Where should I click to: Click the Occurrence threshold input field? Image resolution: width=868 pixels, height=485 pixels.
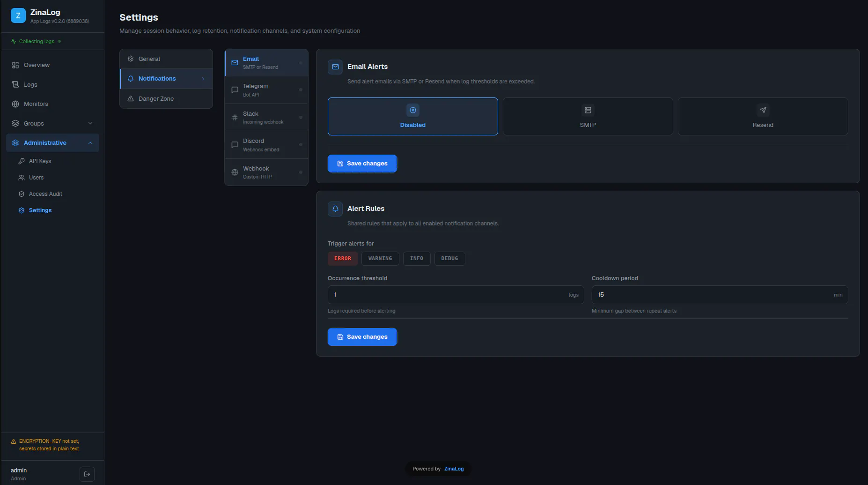[456, 295]
